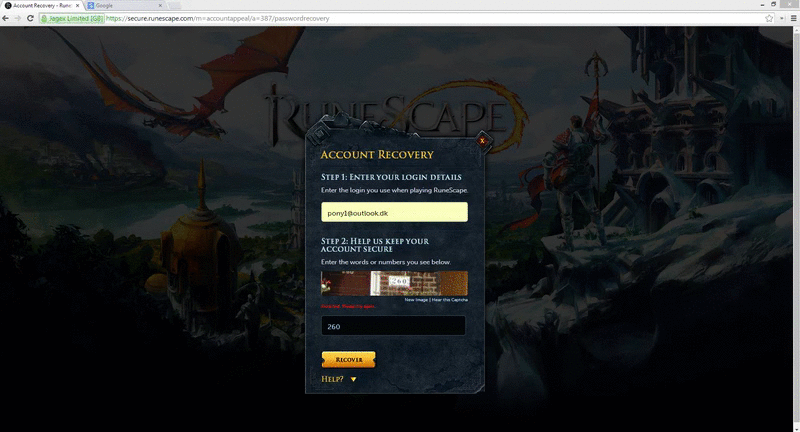This screenshot has height=432, width=800.
Task: Request a New Image for the captcha
Action: (x=416, y=300)
